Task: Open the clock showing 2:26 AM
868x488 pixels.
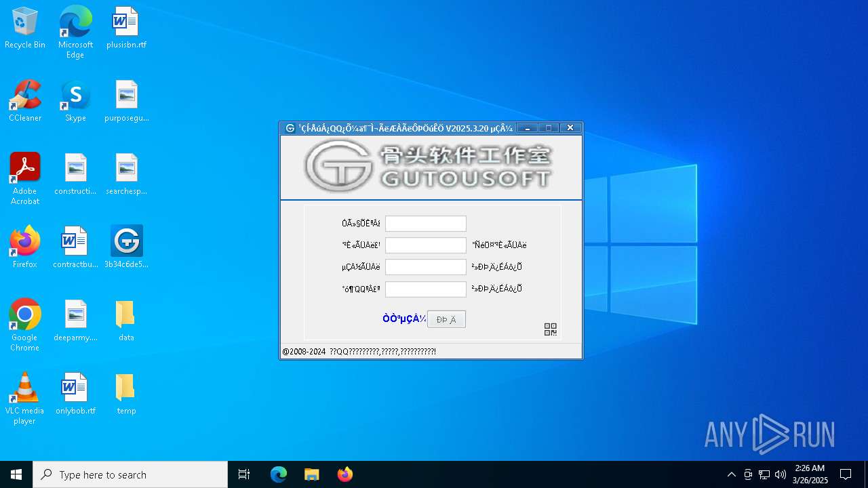Action: 810,474
